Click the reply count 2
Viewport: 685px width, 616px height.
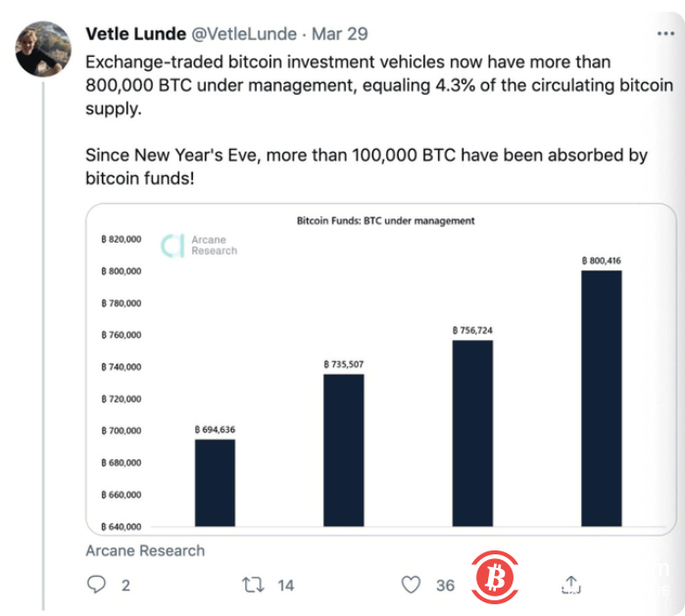click(125, 585)
